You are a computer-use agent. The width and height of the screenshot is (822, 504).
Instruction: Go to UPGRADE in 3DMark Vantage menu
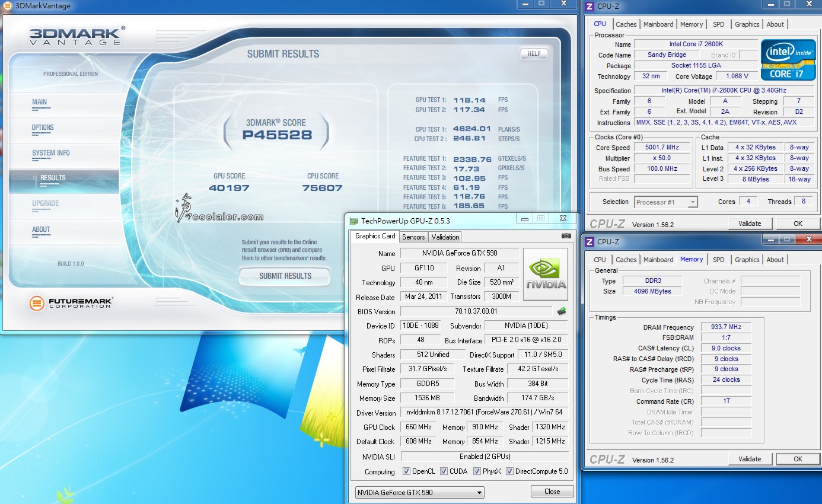(x=64, y=206)
